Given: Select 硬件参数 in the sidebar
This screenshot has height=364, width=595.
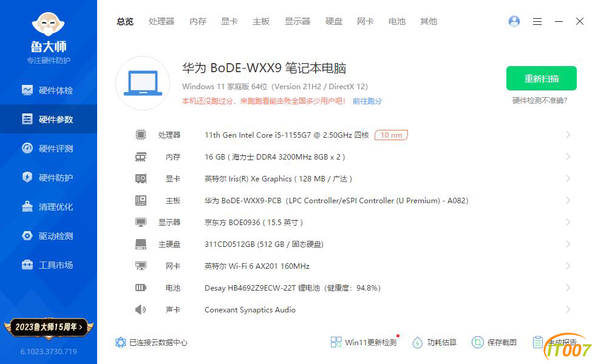Looking at the screenshot, I should coord(49,119).
